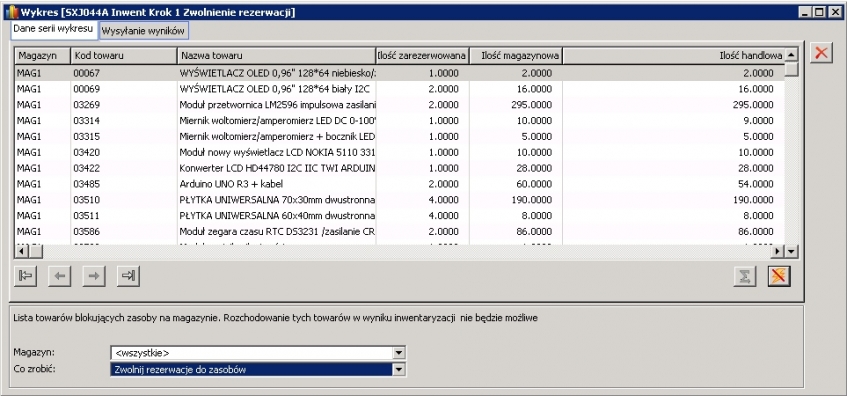
Task: Sort by Magazyn column header
Action: click(x=43, y=56)
